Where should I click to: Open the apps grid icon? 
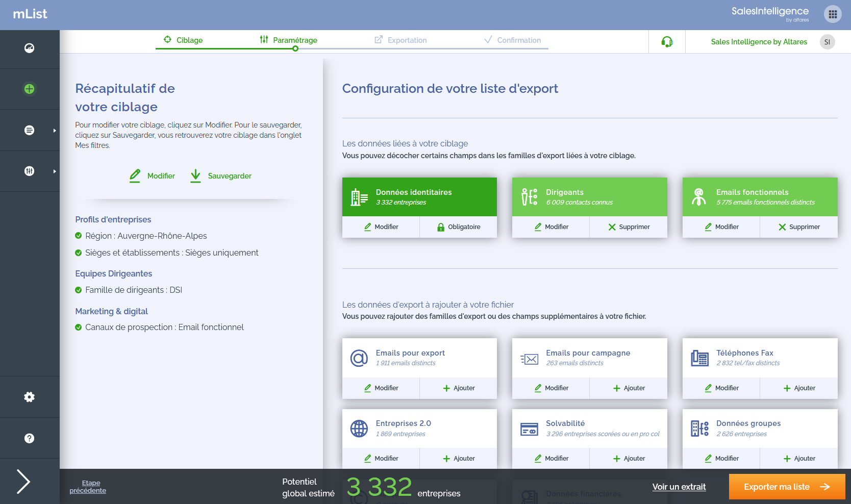click(833, 14)
